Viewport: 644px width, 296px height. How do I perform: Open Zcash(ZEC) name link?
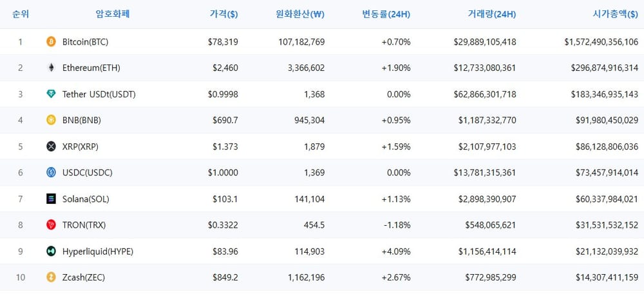pos(84,277)
